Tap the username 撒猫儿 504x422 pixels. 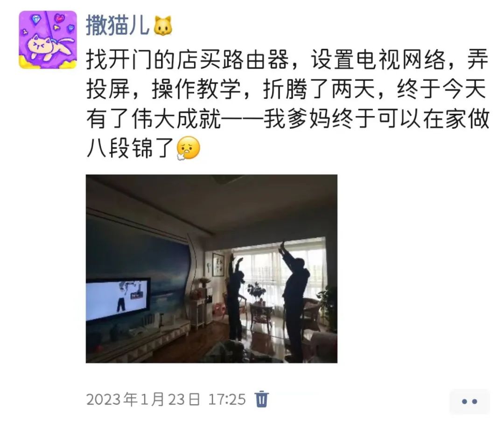(118, 25)
